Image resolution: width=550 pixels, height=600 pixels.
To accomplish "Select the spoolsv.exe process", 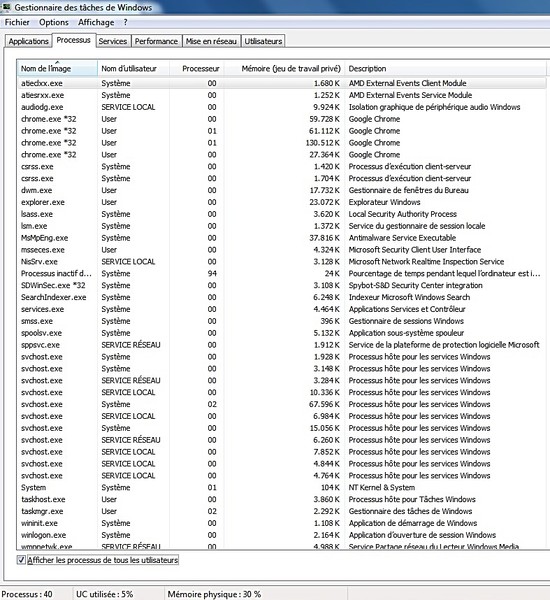I will (282, 333).
